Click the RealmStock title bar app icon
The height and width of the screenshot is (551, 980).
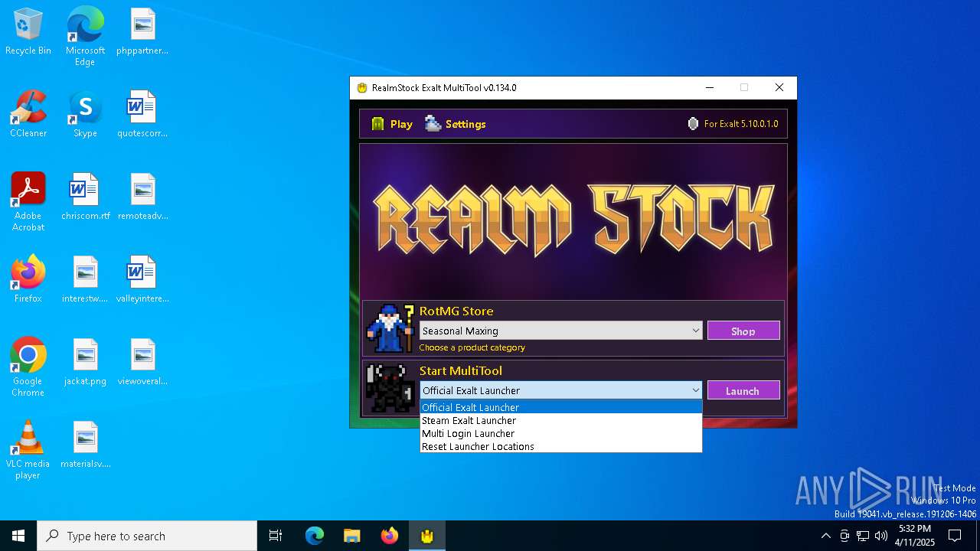pos(362,87)
